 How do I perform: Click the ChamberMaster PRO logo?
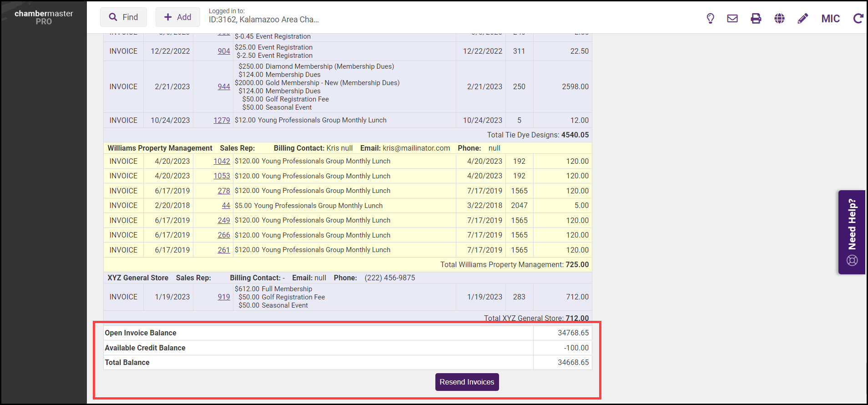[x=44, y=17]
